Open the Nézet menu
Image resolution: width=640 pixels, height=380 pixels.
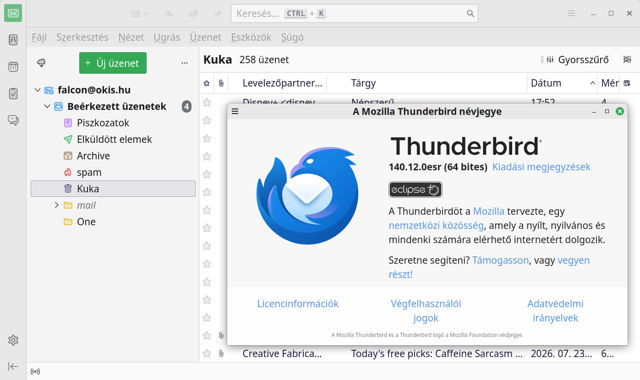click(131, 37)
